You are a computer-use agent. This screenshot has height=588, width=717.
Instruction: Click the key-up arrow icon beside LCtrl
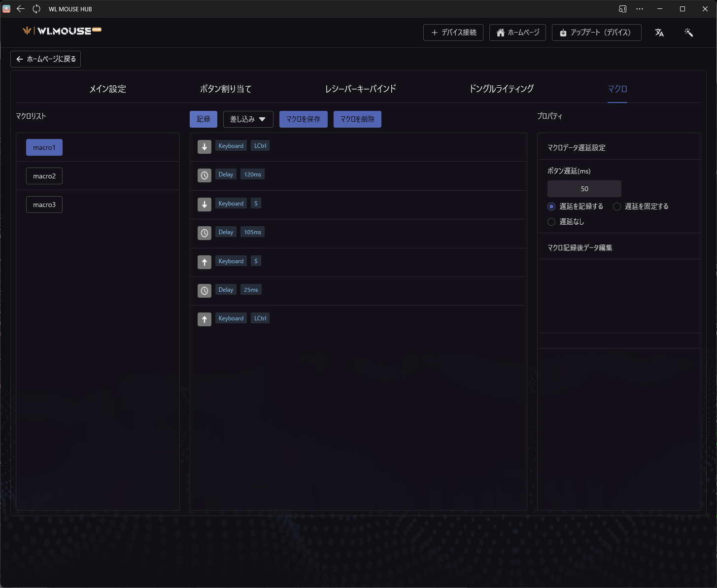(x=205, y=319)
